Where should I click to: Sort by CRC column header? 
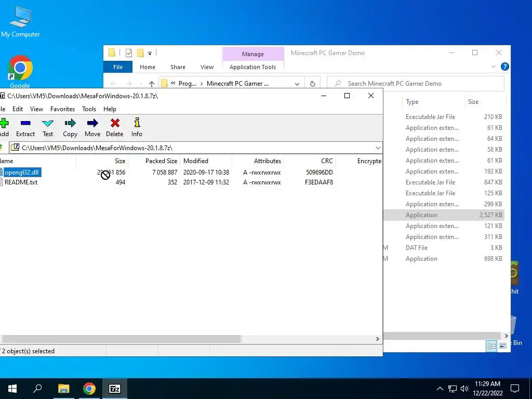[x=327, y=161]
